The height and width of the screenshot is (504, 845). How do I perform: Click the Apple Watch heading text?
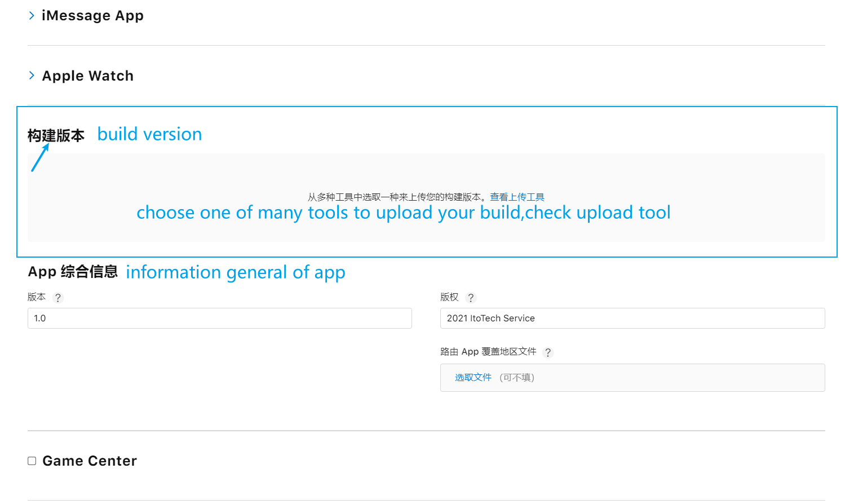[88, 76]
